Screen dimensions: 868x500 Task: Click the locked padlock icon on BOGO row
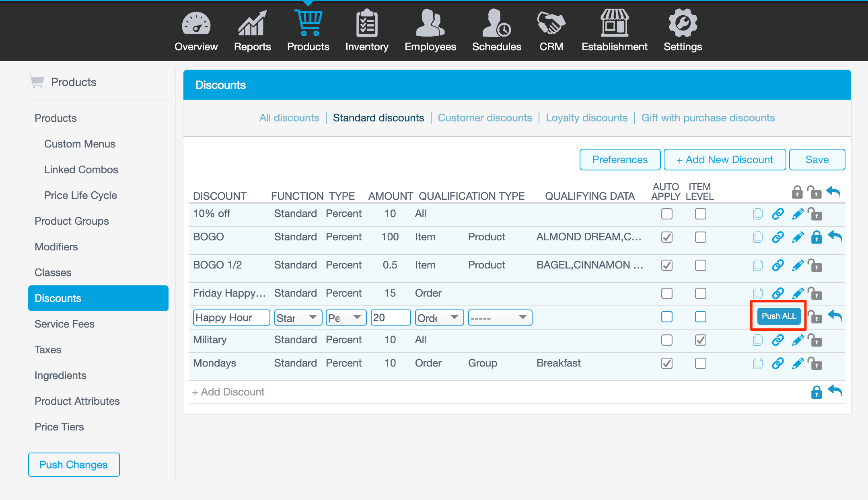[816, 237]
